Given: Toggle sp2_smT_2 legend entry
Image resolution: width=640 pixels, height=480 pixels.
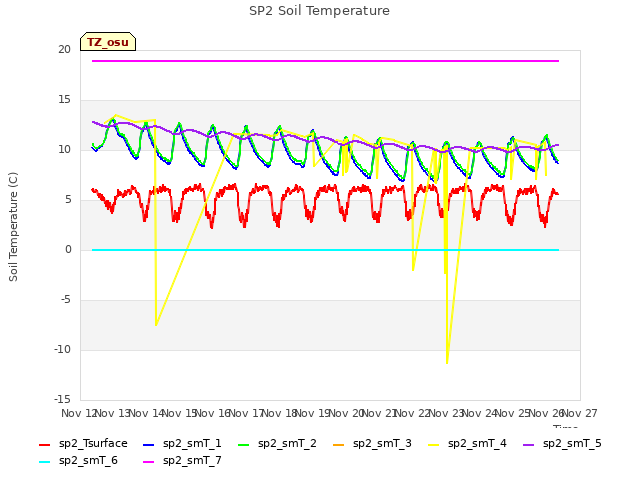Looking at the screenshot, I should pyautogui.click(x=278, y=443).
